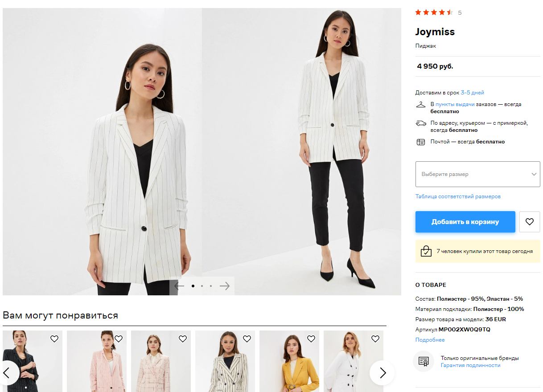543x392 pixels.
Task: Open the Выберите размер dropdown
Action: click(477, 174)
